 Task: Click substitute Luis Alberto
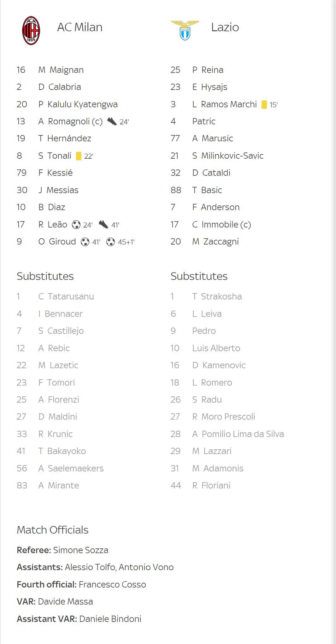pyautogui.click(x=216, y=348)
